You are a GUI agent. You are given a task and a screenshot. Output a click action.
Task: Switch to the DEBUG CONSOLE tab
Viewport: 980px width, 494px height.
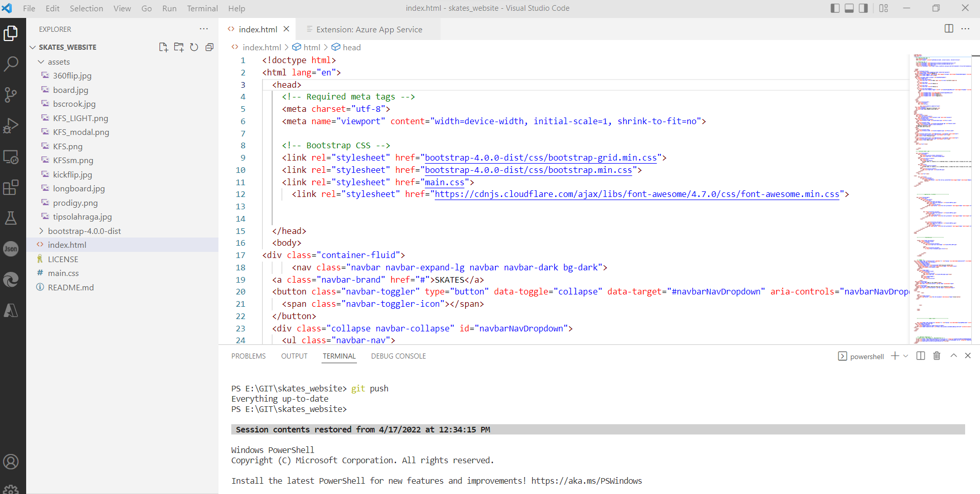(x=398, y=356)
